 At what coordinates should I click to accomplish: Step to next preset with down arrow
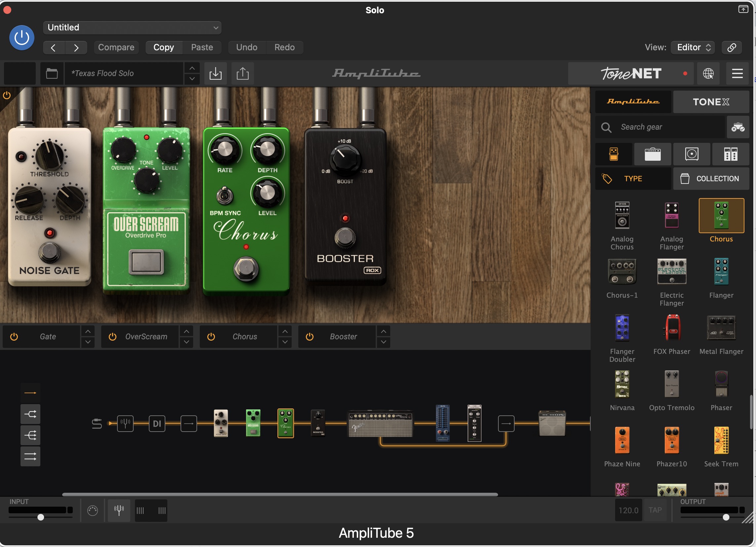pos(192,79)
